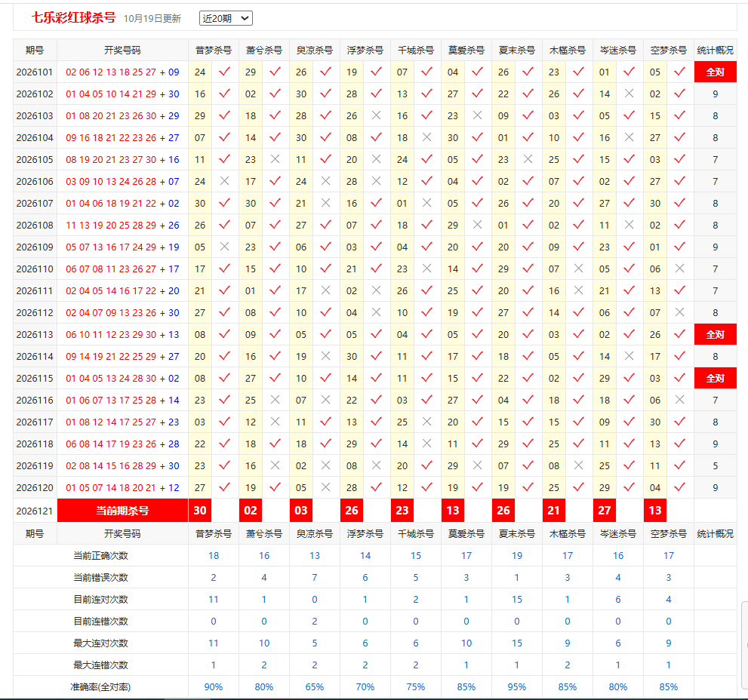Click the X mark for 浮梦杀号 in row 2026103
This screenshot has width=748, height=700.
(x=377, y=116)
